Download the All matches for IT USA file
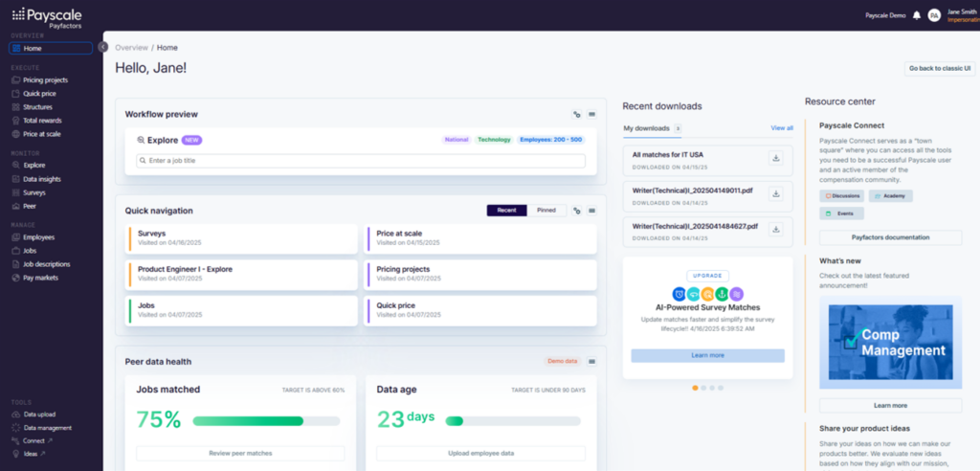Image resolution: width=980 pixels, height=471 pixels. (x=776, y=159)
